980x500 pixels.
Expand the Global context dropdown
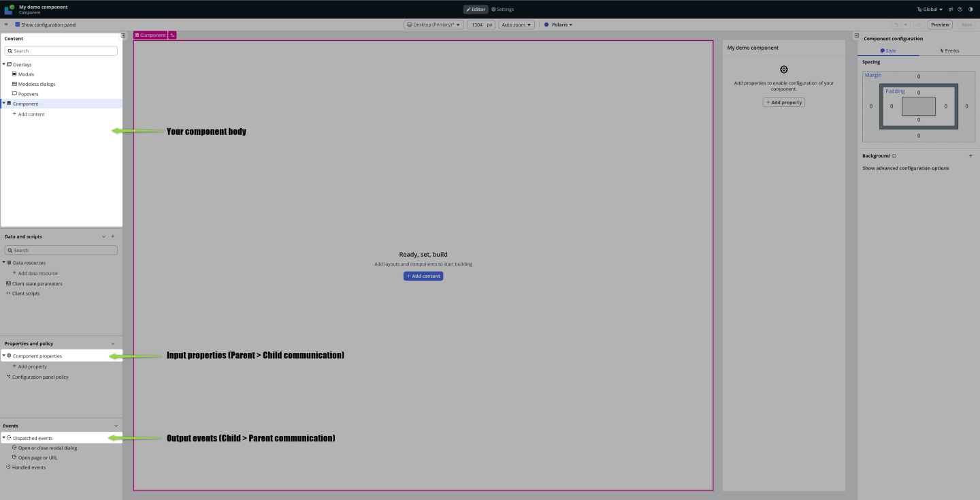[x=930, y=9]
